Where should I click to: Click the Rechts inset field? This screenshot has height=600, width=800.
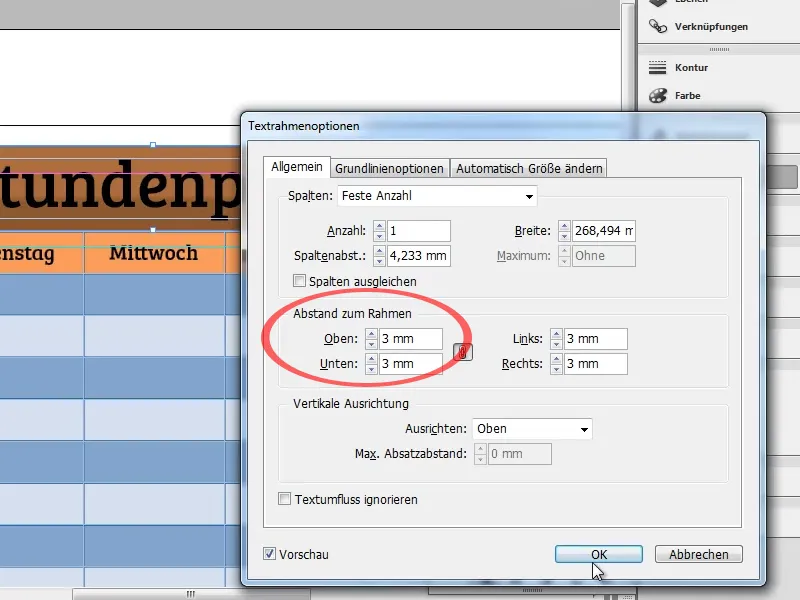[x=595, y=364]
